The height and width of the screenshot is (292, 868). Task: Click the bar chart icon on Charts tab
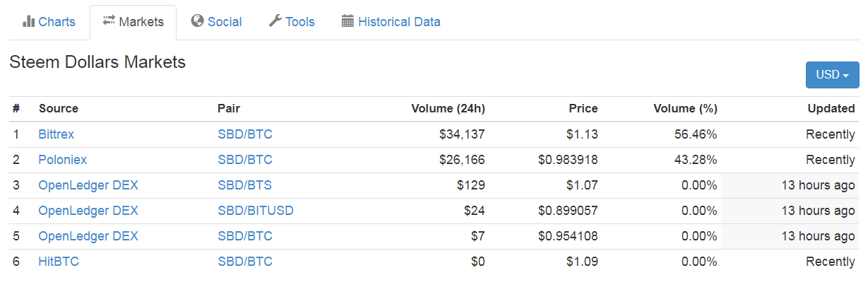[x=28, y=21]
